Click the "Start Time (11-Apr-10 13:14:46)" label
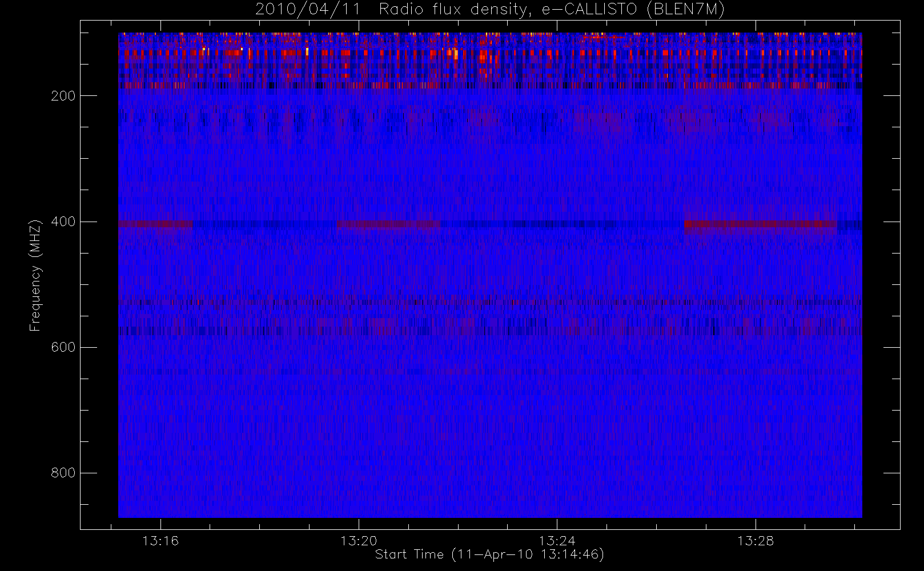 490,554
